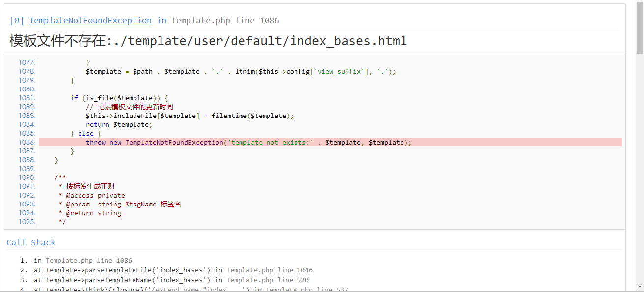
Task: Click the Call Stack heading
Action: (x=31, y=242)
